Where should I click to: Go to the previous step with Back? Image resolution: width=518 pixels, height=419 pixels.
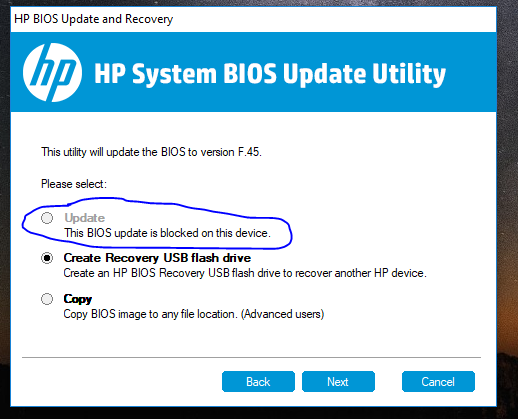pyautogui.click(x=258, y=381)
